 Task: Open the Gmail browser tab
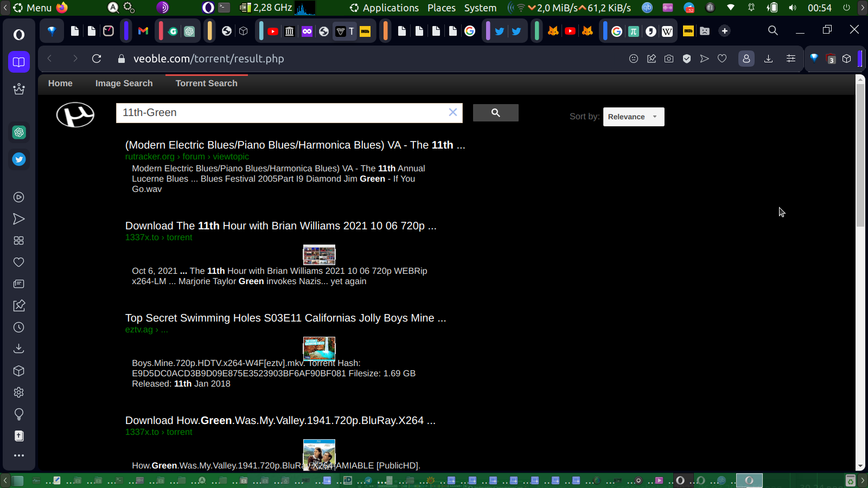(143, 31)
